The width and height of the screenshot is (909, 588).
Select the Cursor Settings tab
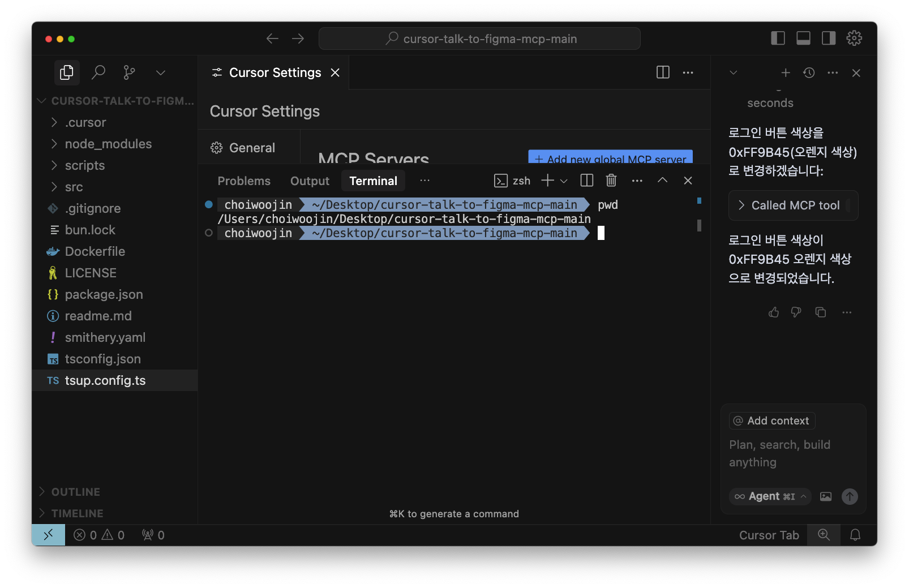(275, 72)
